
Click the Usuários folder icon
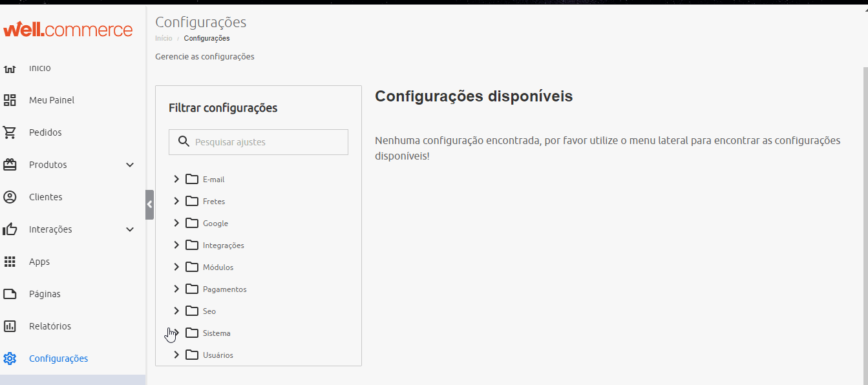[x=192, y=355]
